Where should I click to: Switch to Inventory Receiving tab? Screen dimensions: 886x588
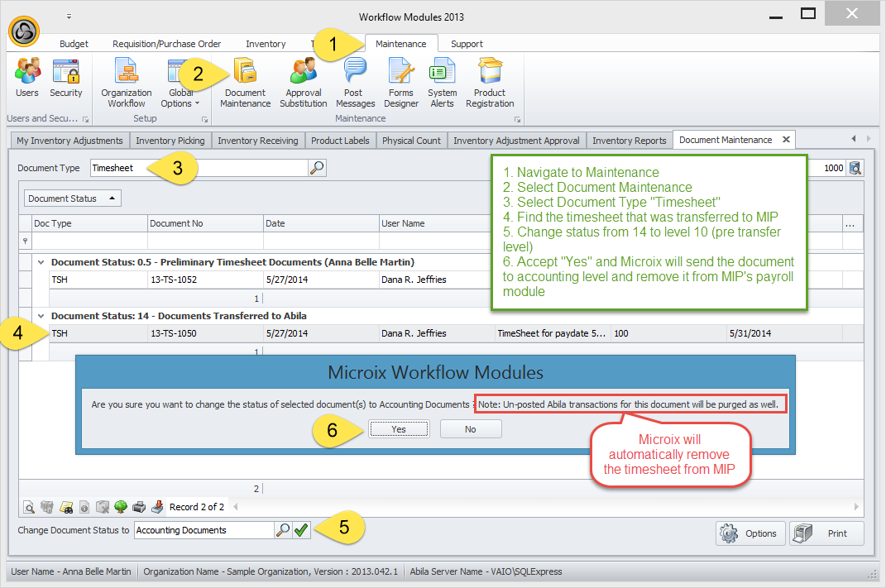click(x=257, y=141)
